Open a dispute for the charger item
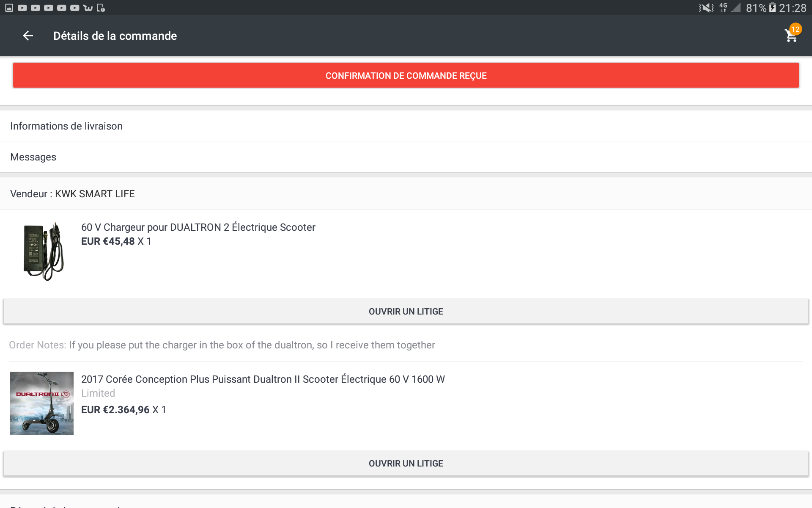Image resolution: width=812 pixels, height=508 pixels. point(406,312)
